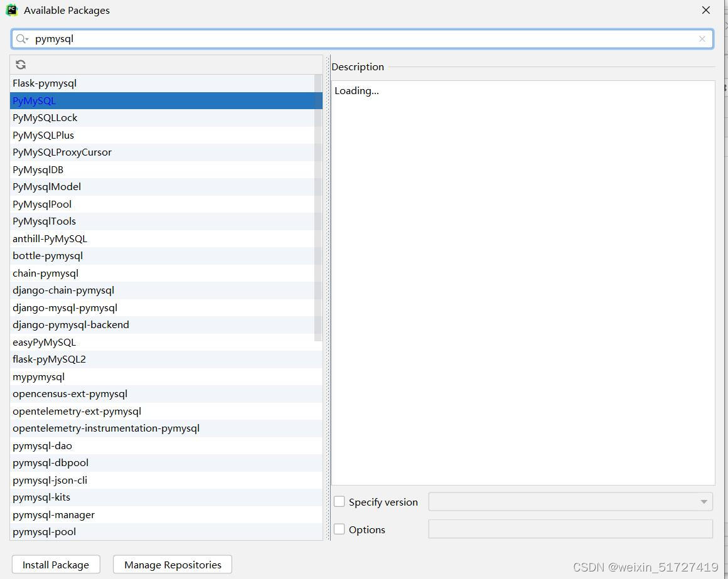Click the Loading... description text
Screen dimensions: 728x579
pyautogui.click(x=356, y=90)
